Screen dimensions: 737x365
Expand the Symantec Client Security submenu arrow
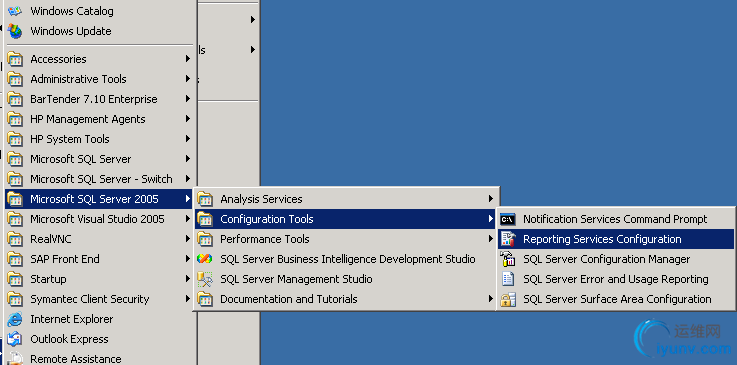[x=188, y=299]
